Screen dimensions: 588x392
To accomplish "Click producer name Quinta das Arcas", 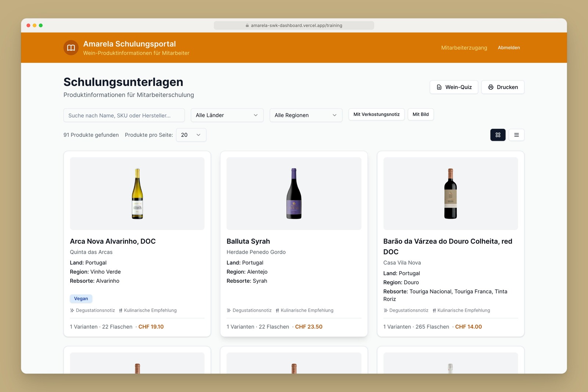I will pos(91,252).
